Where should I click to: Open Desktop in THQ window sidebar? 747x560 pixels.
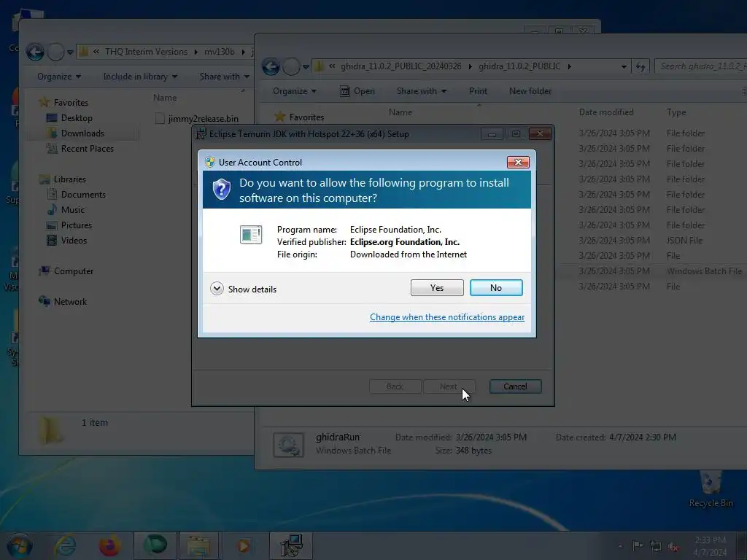pyautogui.click(x=76, y=118)
